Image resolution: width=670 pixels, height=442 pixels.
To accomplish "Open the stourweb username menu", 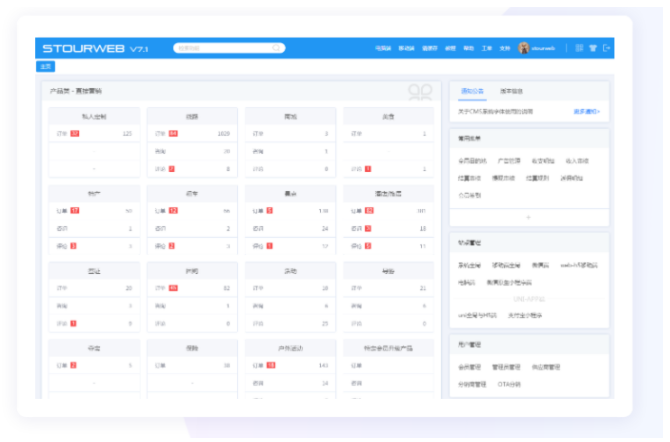I will coord(544,48).
